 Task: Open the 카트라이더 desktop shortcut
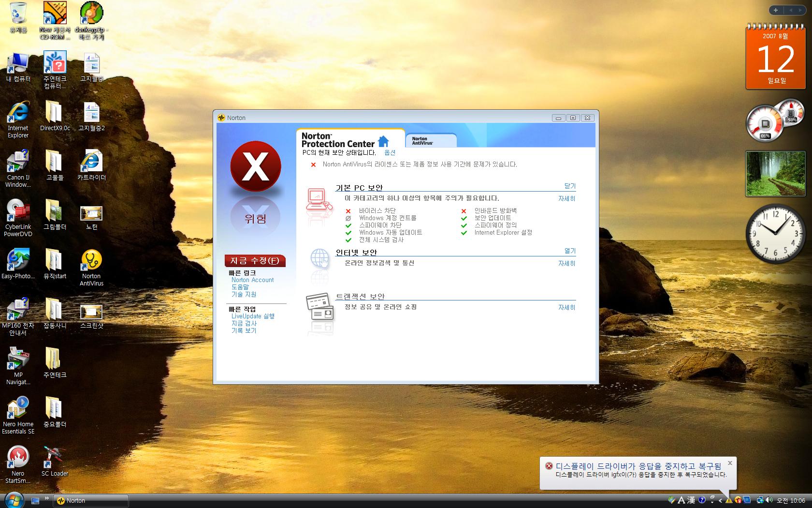(x=91, y=165)
